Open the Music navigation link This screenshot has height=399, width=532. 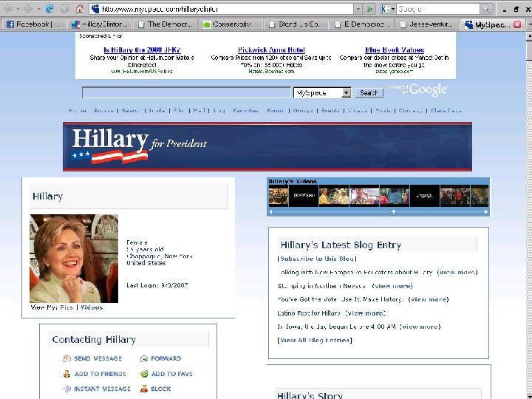coord(383,111)
